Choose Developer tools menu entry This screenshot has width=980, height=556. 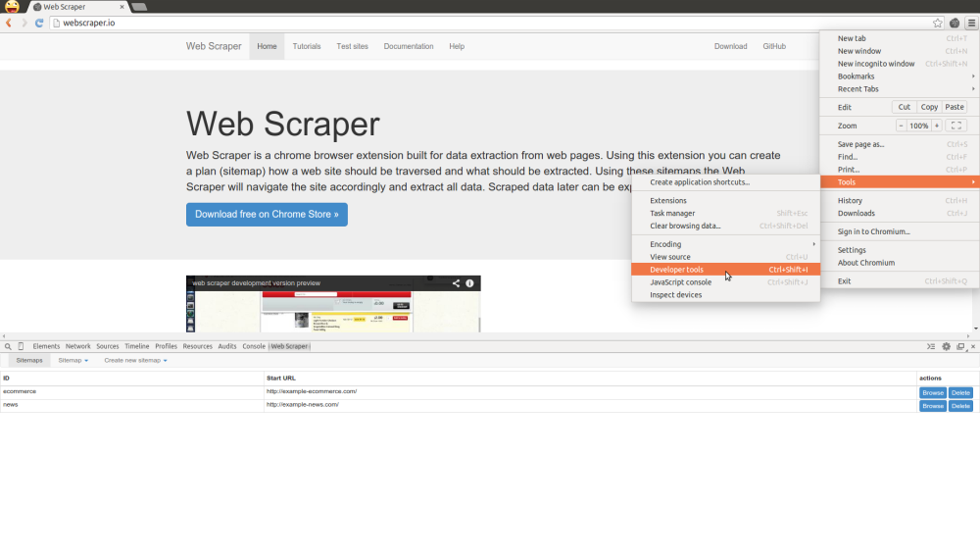coord(725,270)
